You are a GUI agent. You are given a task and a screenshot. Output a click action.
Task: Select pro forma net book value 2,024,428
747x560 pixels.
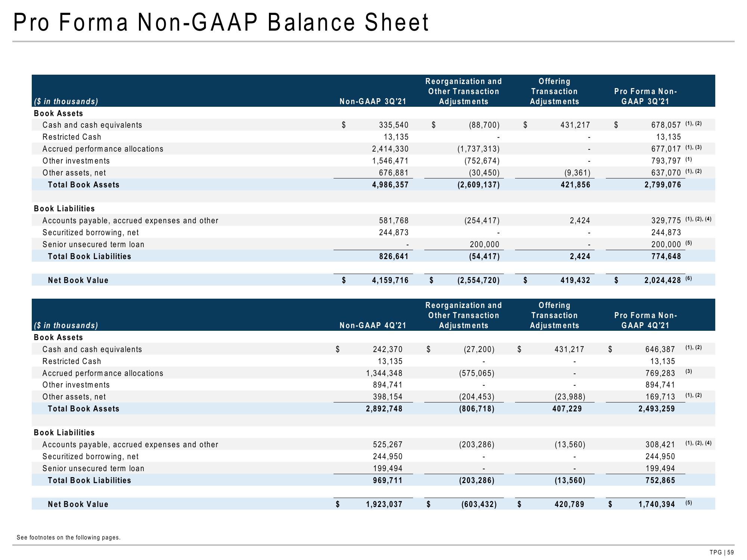[x=663, y=280]
